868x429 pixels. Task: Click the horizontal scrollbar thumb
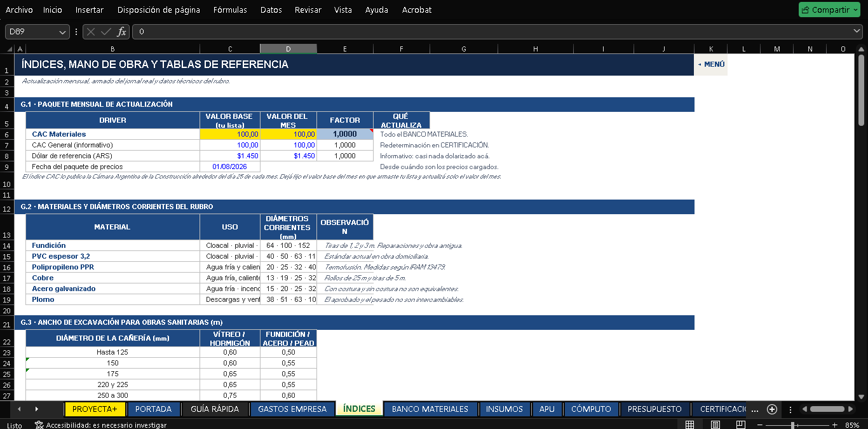(x=827, y=409)
